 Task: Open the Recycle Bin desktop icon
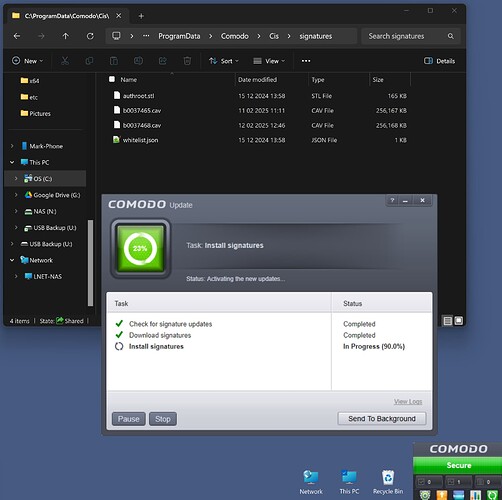pyautogui.click(x=388, y=481)
